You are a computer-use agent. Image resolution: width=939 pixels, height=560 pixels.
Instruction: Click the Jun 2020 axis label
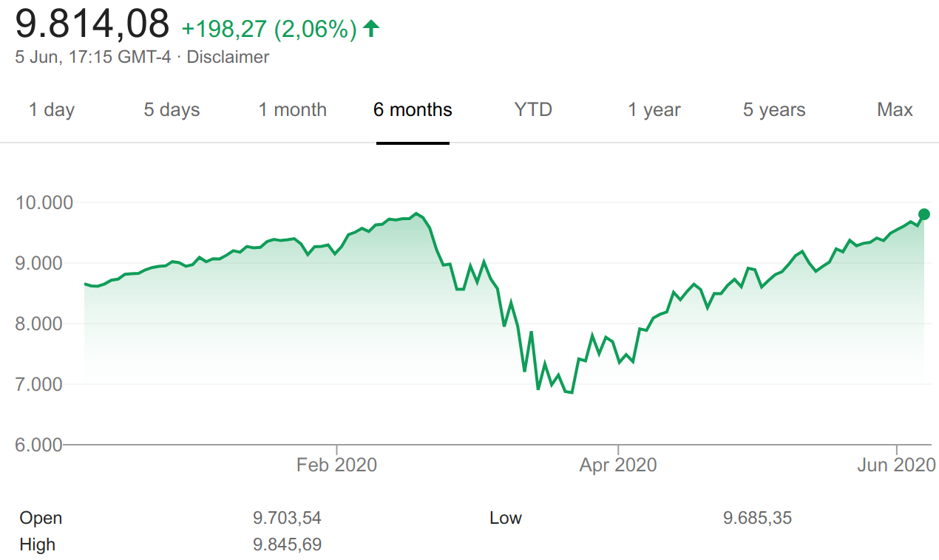click(x=897, y=465)
